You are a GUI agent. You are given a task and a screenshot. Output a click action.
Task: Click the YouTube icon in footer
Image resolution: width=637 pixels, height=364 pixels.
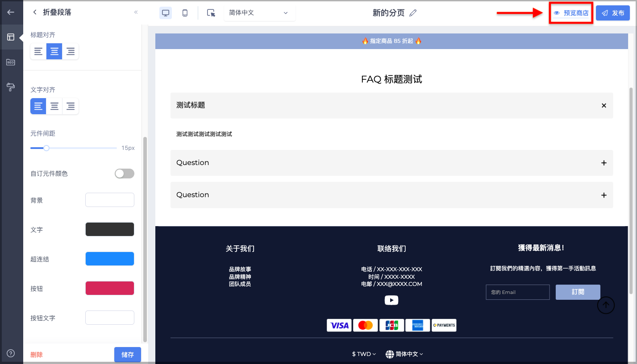[x=391, y=300]
